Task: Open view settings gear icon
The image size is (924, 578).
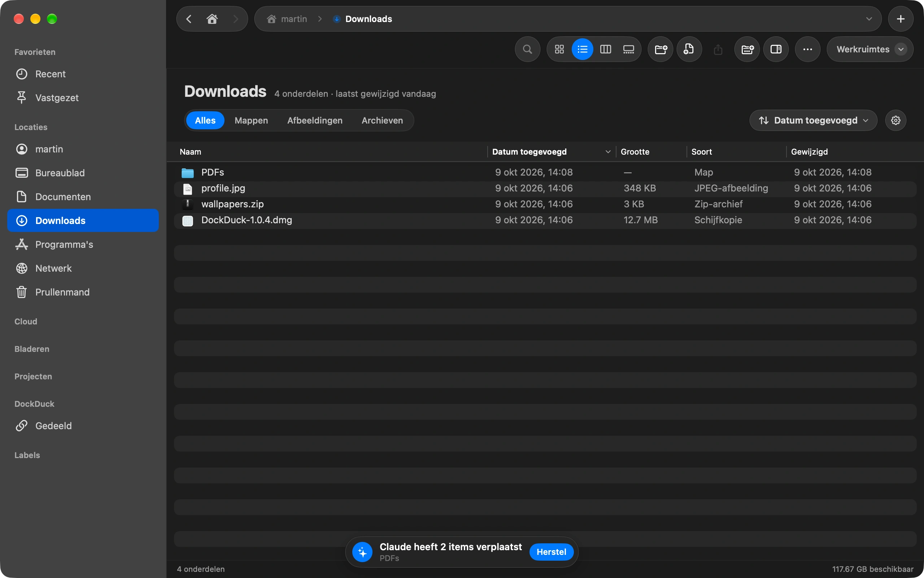Action: [x=896, y=120]
